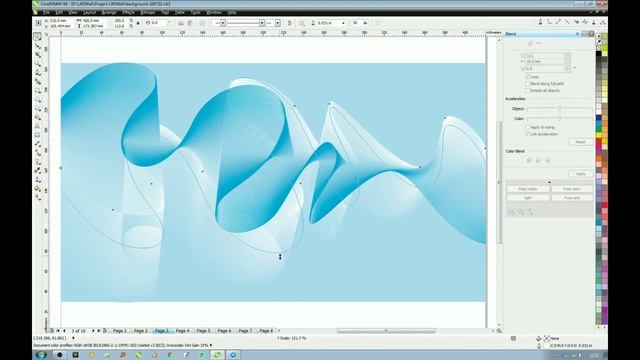
Task: Select the Table tool in the toolbox
Action: [x=38, y=135]
